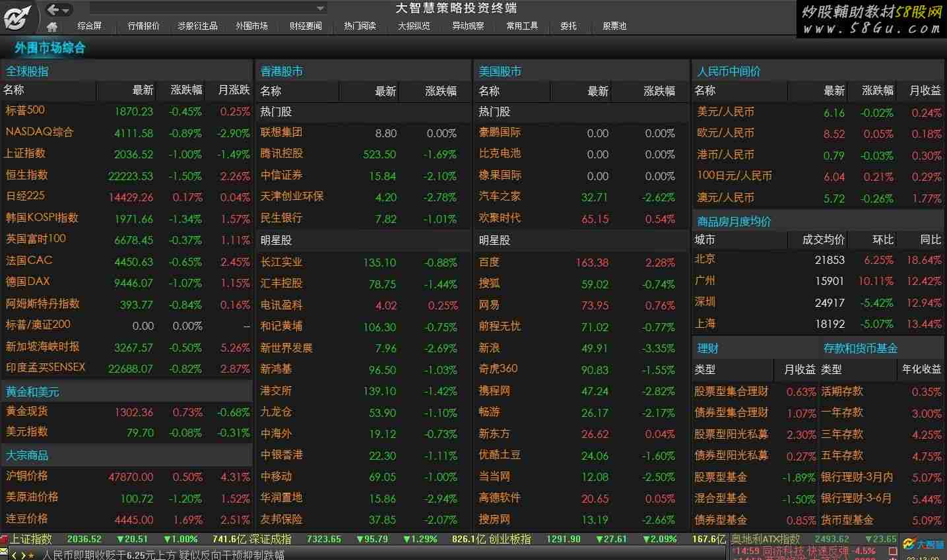947x560 pixels.
Task: Sort US stocks by 最新 column header
Action: [598, 91]
